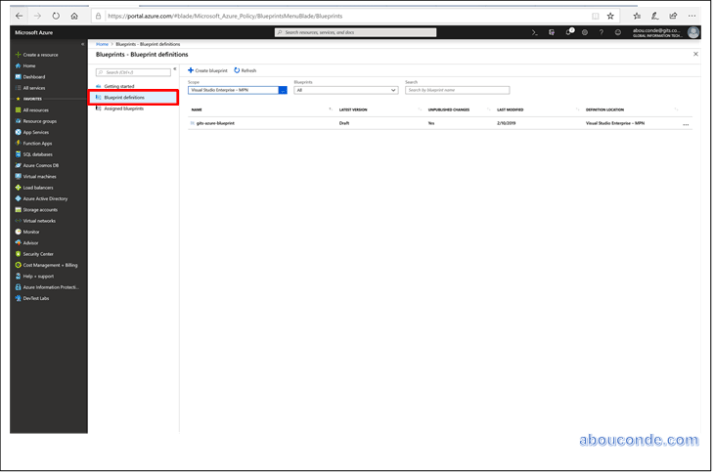Open the feedback smiley icon
The height and width of the screenshot is (472, 714).
[x=618, y=32]
